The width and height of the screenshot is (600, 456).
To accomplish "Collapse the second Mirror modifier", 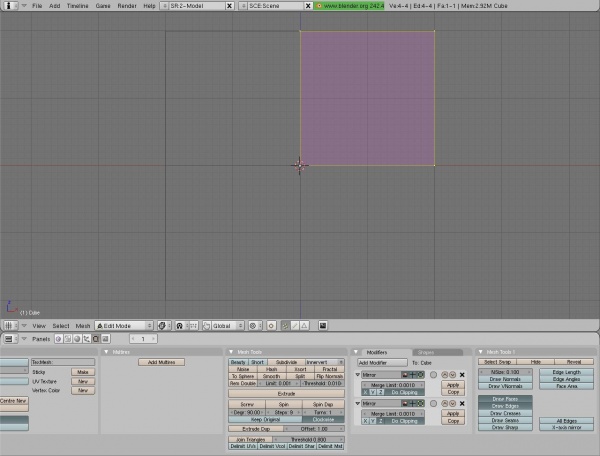I will tap(358, 404).
